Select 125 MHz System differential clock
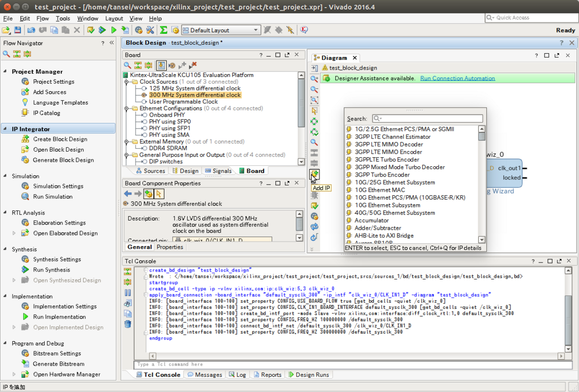 (195, 88)
